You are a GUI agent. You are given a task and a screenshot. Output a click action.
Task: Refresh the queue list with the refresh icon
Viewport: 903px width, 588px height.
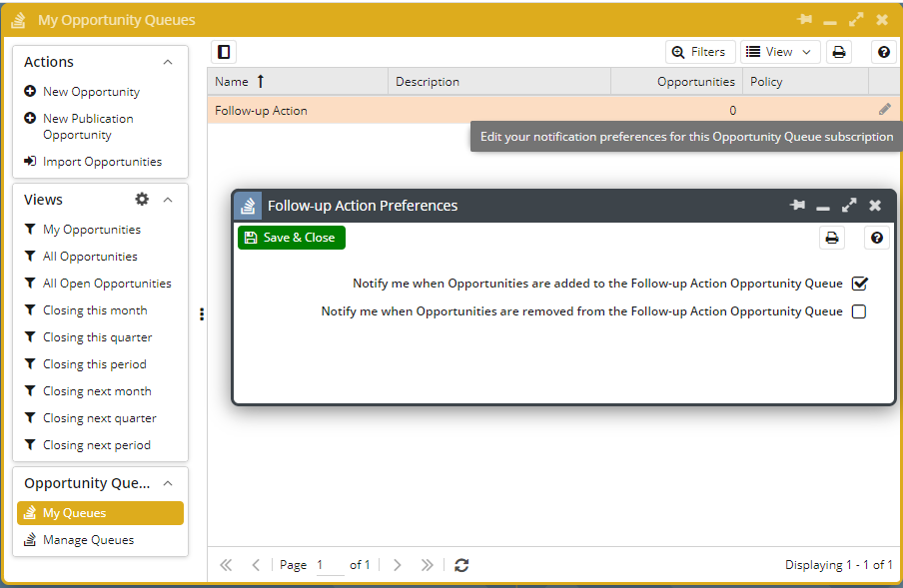pos(460,564)
